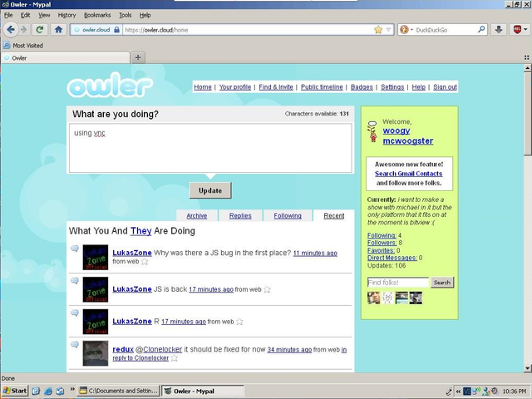Click the Search button beside Find folks
The width and height of the screenshot is (532, 399).
pos(442,283)
